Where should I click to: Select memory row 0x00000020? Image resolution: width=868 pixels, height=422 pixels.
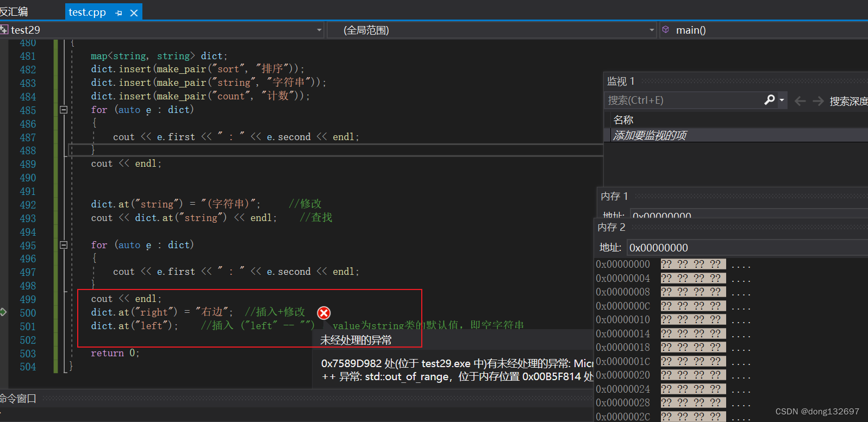click(x=674, y=375)
